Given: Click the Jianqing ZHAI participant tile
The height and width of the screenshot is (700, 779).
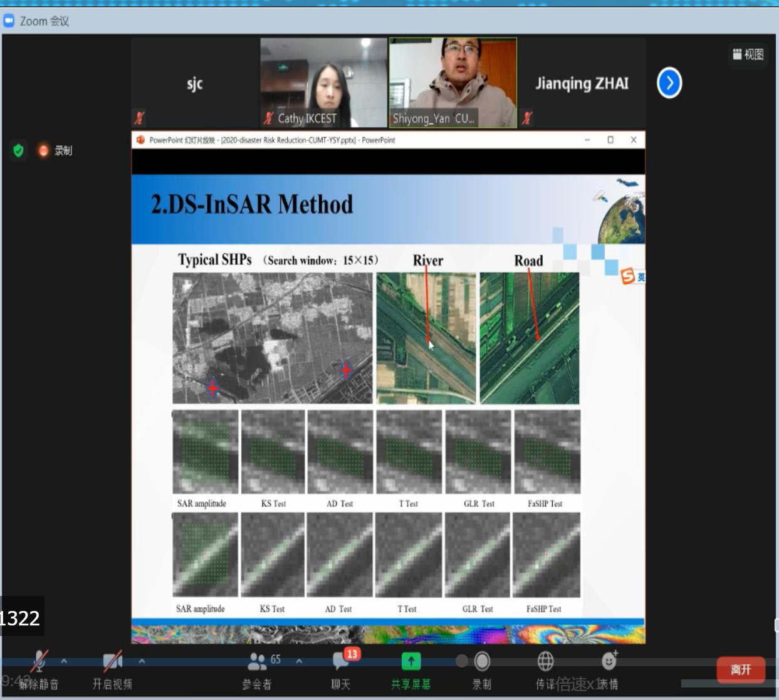Looking at the screenshot, I should 582,83.
